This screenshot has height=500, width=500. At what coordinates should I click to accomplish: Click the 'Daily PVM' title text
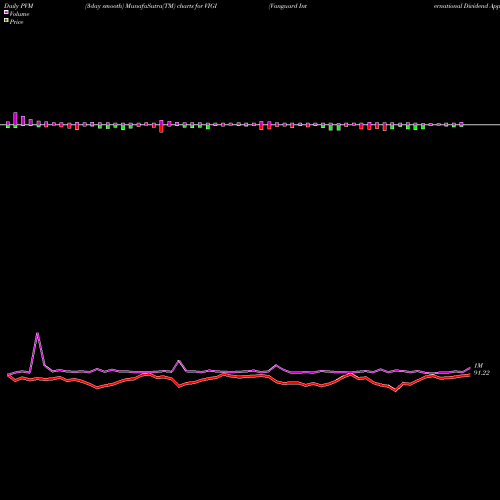tap(19, 6)
